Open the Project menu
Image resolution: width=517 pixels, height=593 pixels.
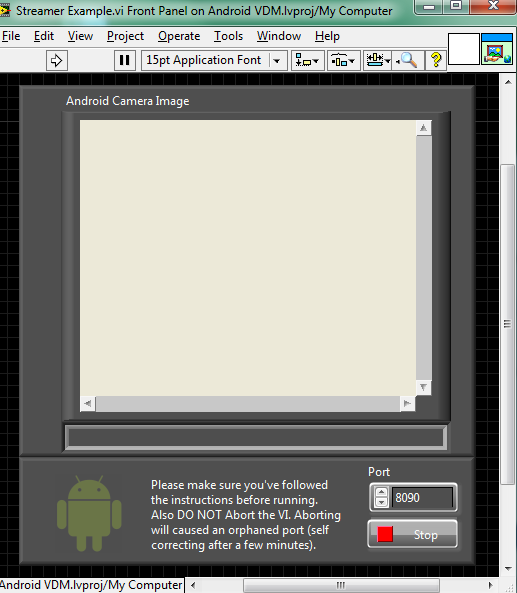coord(125,36)
